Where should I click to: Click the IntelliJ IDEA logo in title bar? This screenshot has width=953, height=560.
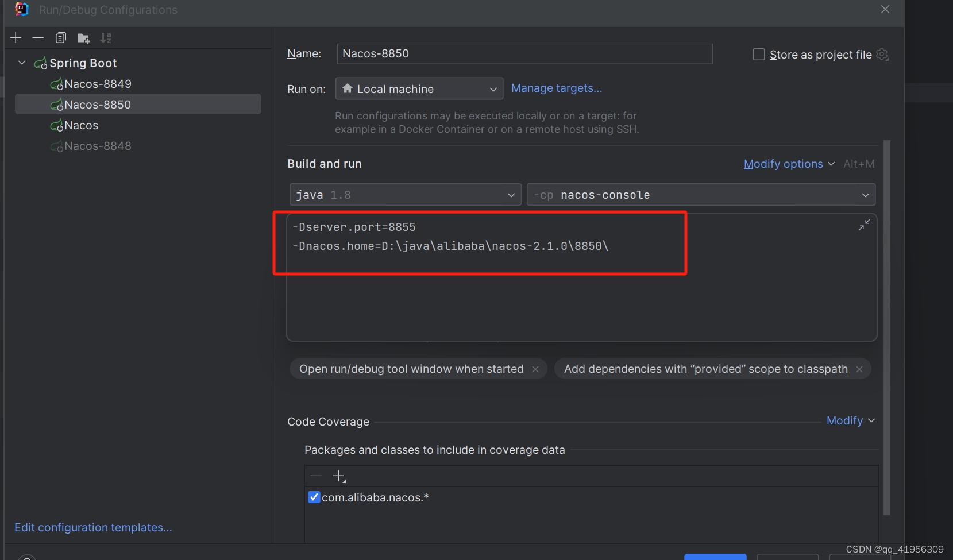click(21, 9)
